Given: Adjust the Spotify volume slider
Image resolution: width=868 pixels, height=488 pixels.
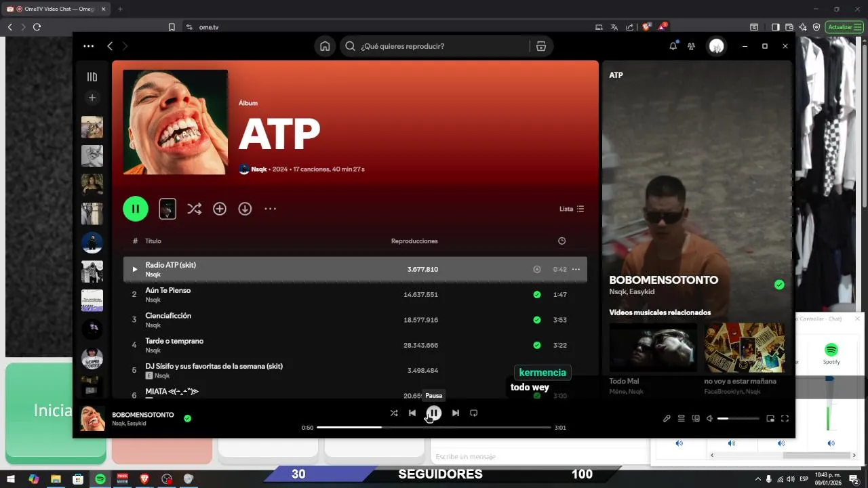Looking at the screenshot, I should click(x=738, y=419).
